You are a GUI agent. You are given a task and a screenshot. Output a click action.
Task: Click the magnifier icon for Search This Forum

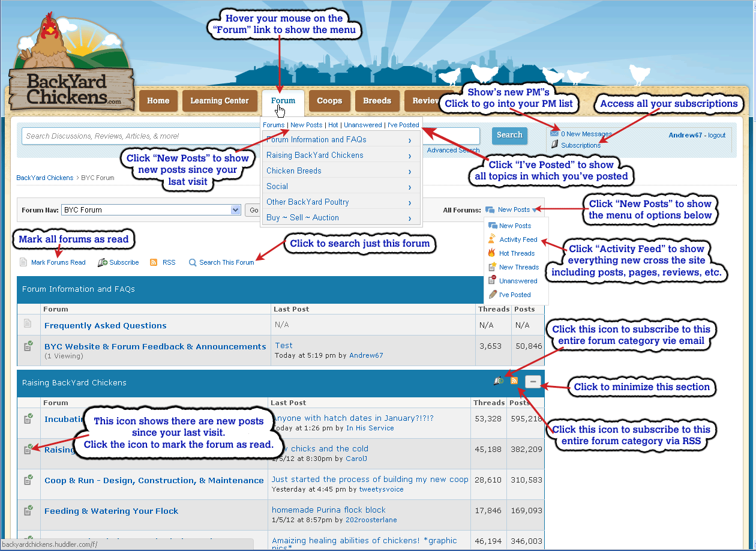pyautogui.click(x=193, y=262)
